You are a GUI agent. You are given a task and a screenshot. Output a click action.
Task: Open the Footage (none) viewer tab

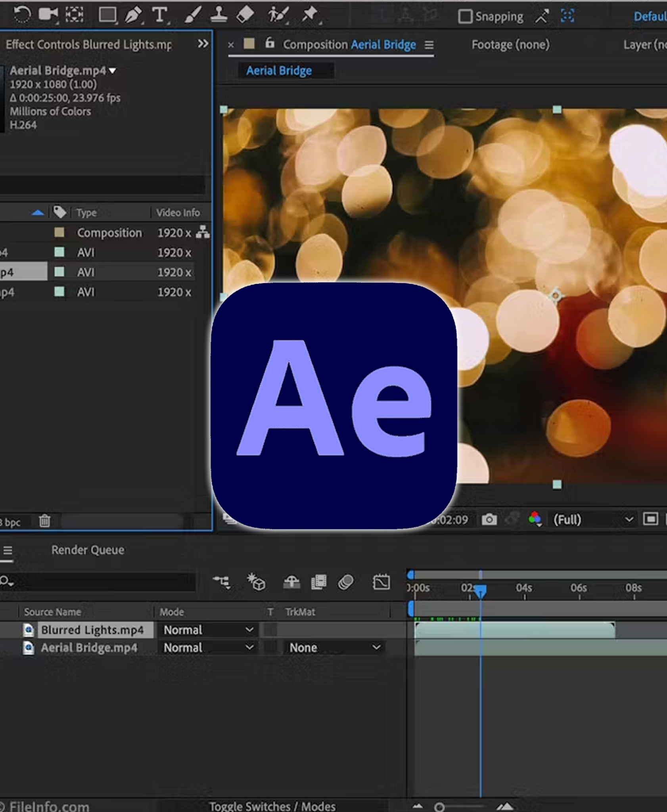(x=510, y=45)
